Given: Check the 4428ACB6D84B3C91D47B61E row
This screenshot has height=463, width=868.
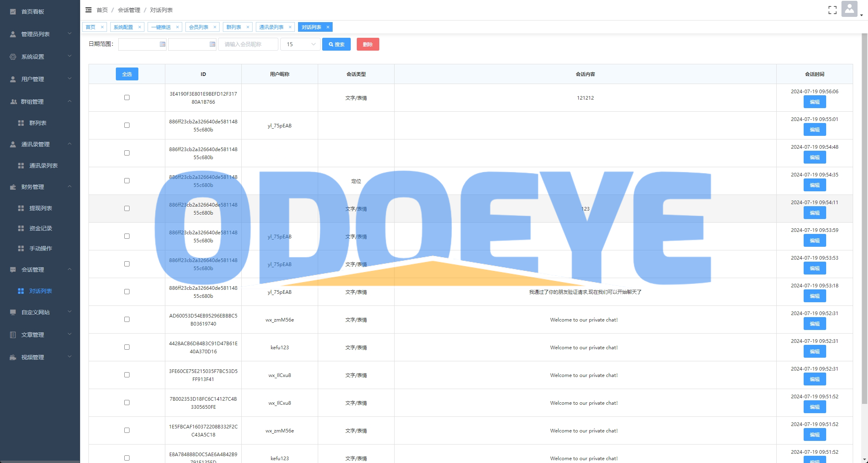Looking at the screenshot, I should tap(127, 347).
